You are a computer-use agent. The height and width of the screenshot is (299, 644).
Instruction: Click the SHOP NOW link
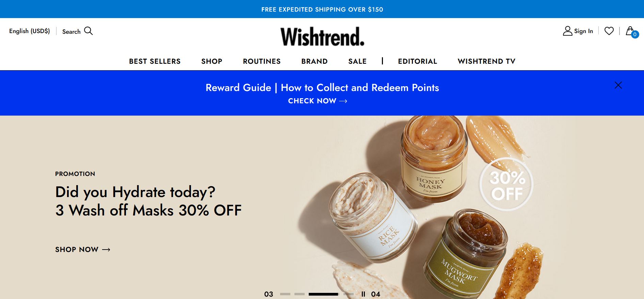click(x=83, y=250)
